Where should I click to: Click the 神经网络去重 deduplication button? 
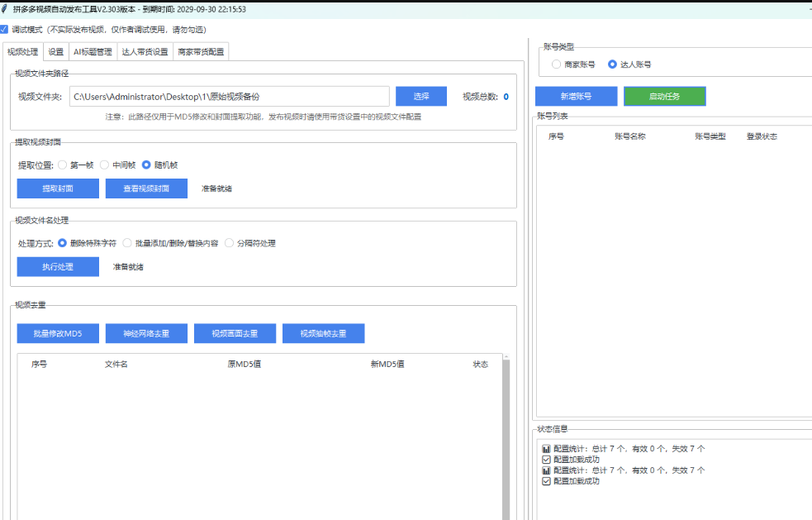[146, 332]
